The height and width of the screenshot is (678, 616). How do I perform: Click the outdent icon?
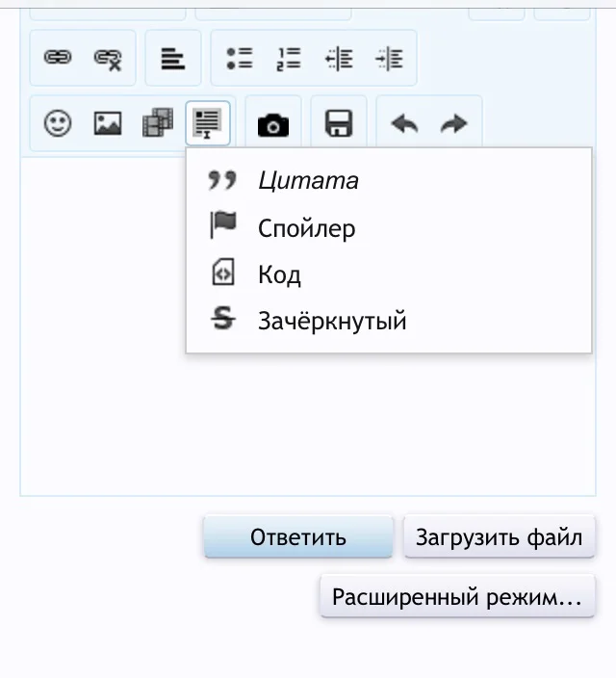340,60
